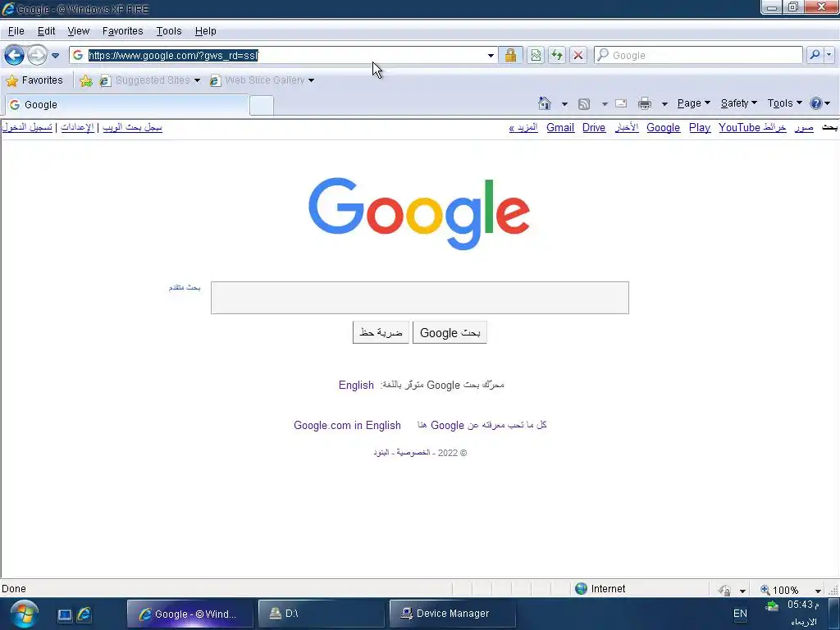Click the English language link

coord(356,386)
